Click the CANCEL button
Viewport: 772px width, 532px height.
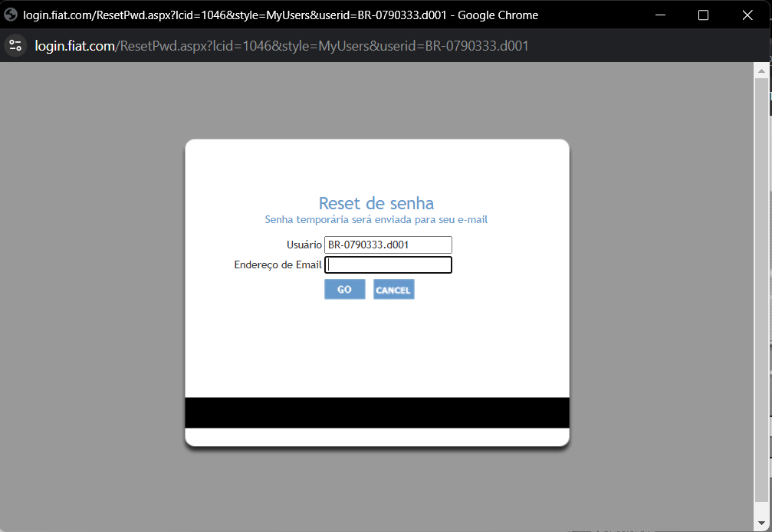pyautogui.click(x=393, y=289)
